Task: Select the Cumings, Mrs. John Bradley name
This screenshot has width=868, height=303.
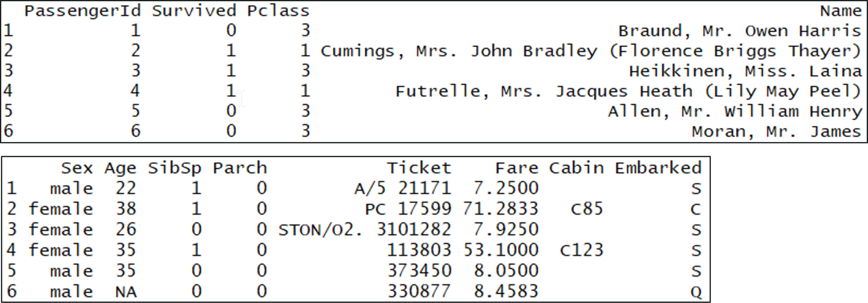Action: [x=591, y=51]
